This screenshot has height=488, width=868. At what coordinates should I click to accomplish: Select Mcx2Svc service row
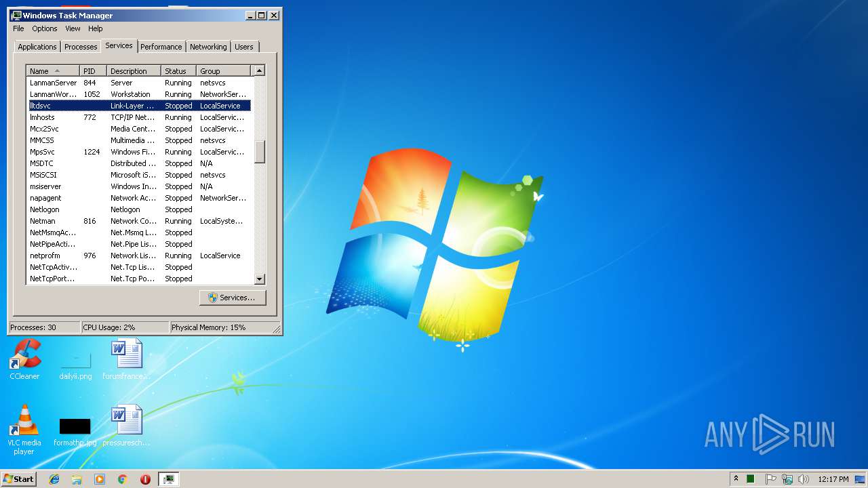[139, 129]
